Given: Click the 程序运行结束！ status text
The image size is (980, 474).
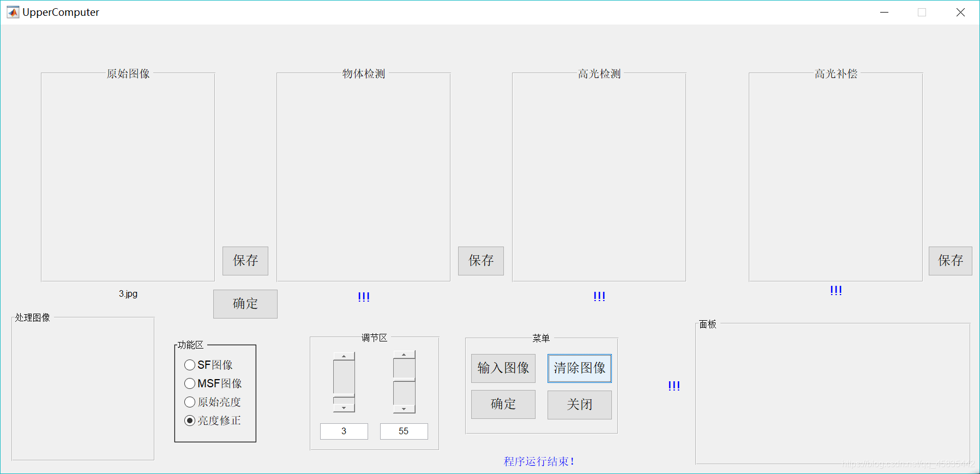Looking at the screenshot, I should click(x=539, y=461).
